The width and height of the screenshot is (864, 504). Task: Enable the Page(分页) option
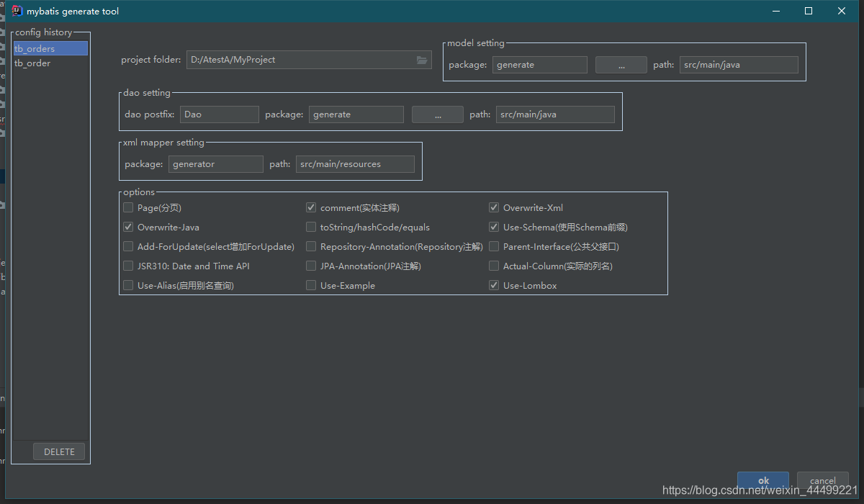point(127,207)
